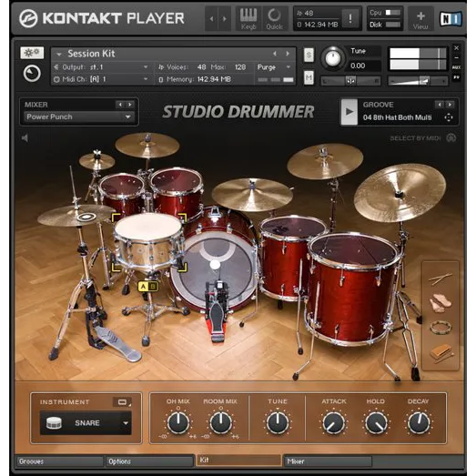The height and width of the screenshot is (476, 476).
Task: Adjust the DECAY knob
Action: [419, 422]
